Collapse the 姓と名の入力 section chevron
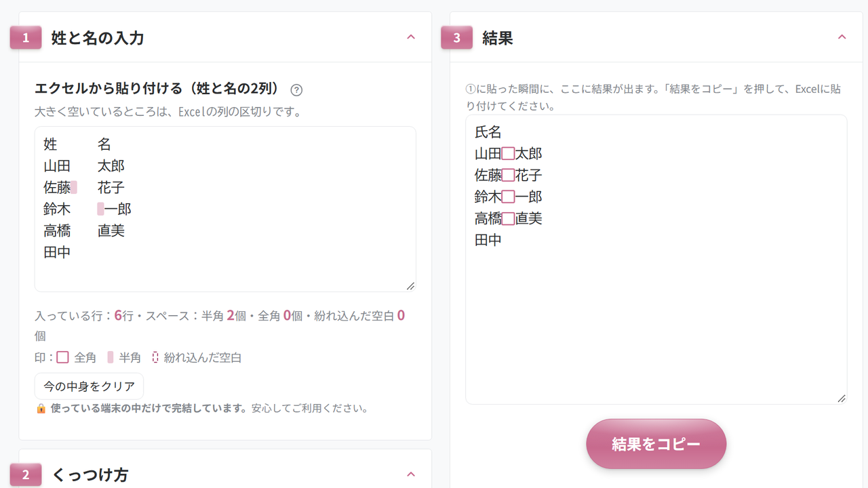868x488 pixels. point(410,37)
